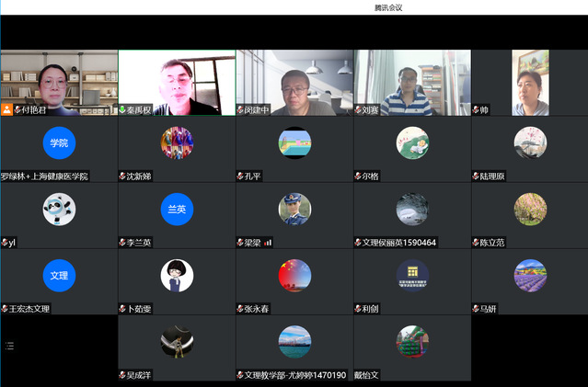
Task: Click the signal strength icon next to 梁梁
Action: click(269, 243)
